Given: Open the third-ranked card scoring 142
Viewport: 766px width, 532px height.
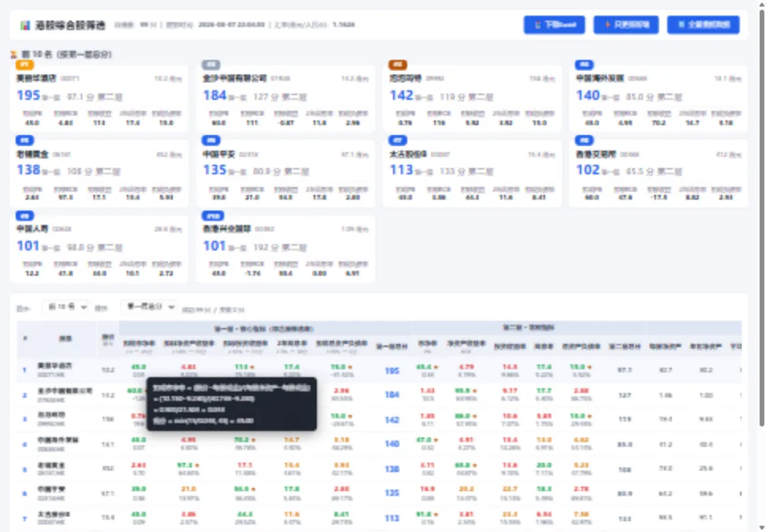Looking at the screenshot, I should coord(472,99).
